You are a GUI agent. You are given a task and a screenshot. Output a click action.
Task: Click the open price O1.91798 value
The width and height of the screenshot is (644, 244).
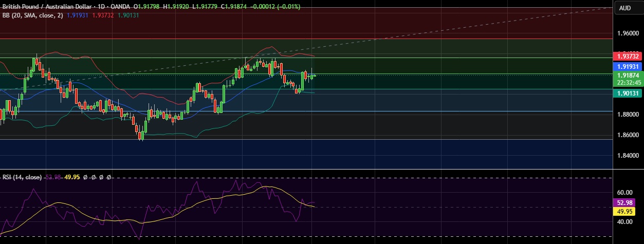click(x=146, y=7)
